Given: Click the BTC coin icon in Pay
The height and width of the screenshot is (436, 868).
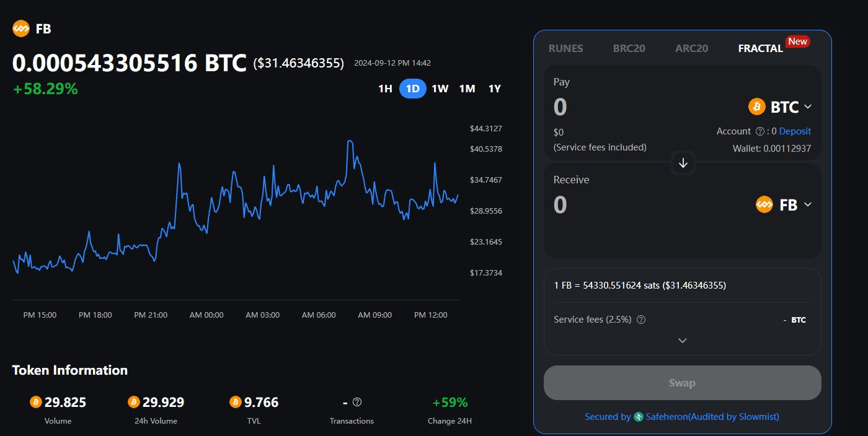Looking at the screenshot, I should [757, 107].
